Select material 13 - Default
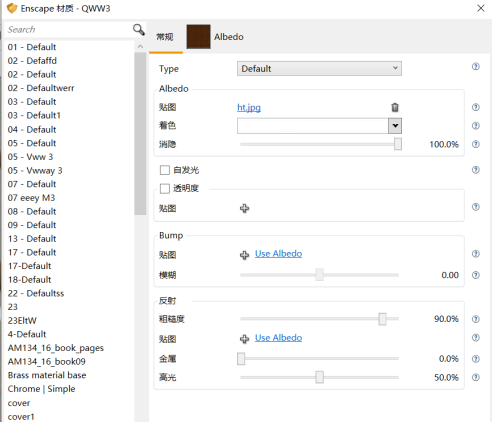The image size is (492, 422). tap(32, 239)
